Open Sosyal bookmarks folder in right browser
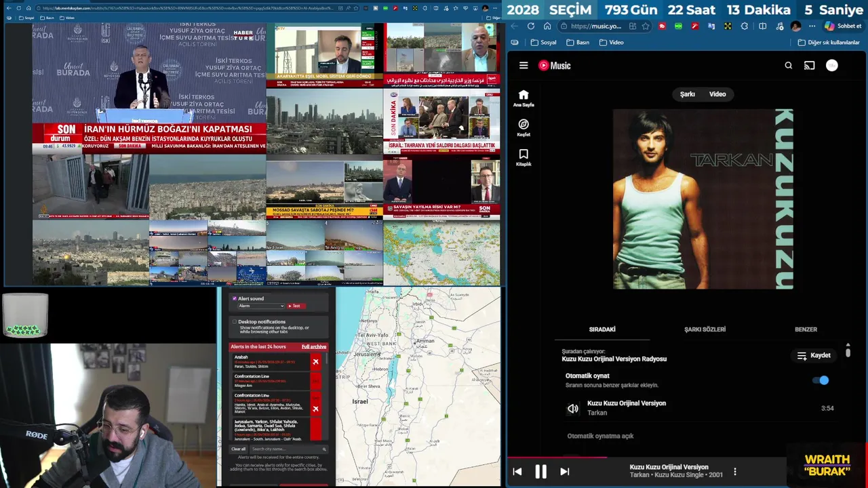This screenshot has height=488, width=868. (543, 42)
